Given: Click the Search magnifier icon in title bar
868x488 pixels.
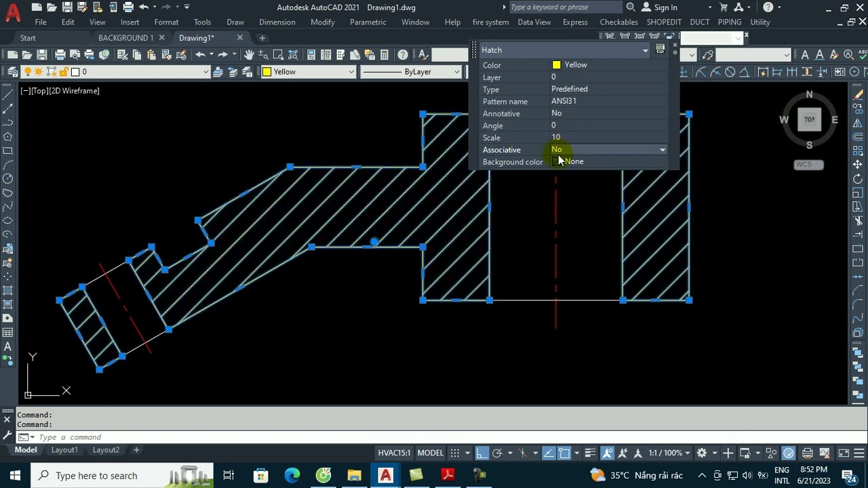Looking at the screenshot, I should pyautogui.click(x=631, y=7).
